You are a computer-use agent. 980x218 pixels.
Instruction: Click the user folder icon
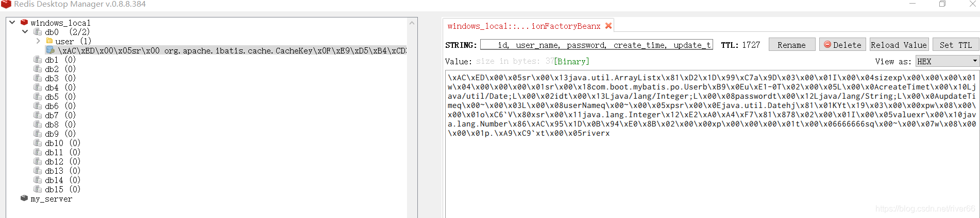point(49,41)
